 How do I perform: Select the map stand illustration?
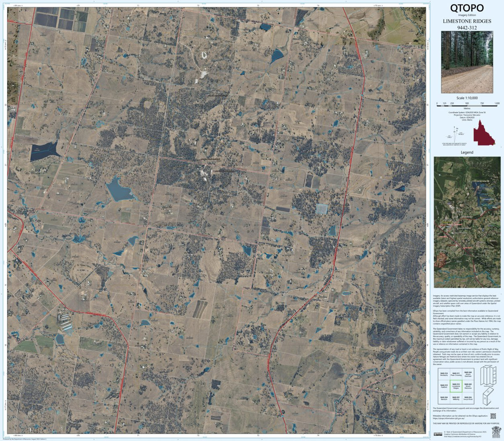[488, 396]
